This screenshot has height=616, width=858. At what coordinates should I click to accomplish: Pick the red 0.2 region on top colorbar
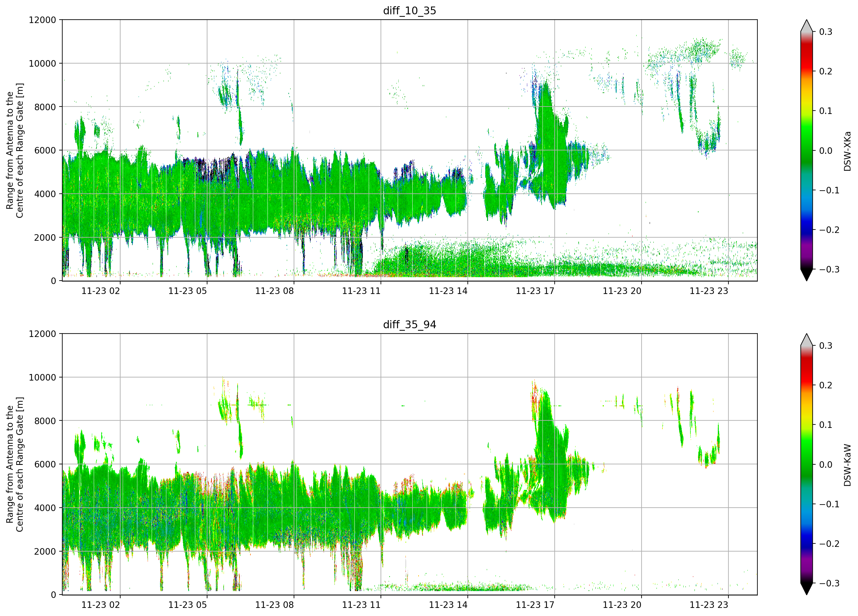click(x=807, y=71)
